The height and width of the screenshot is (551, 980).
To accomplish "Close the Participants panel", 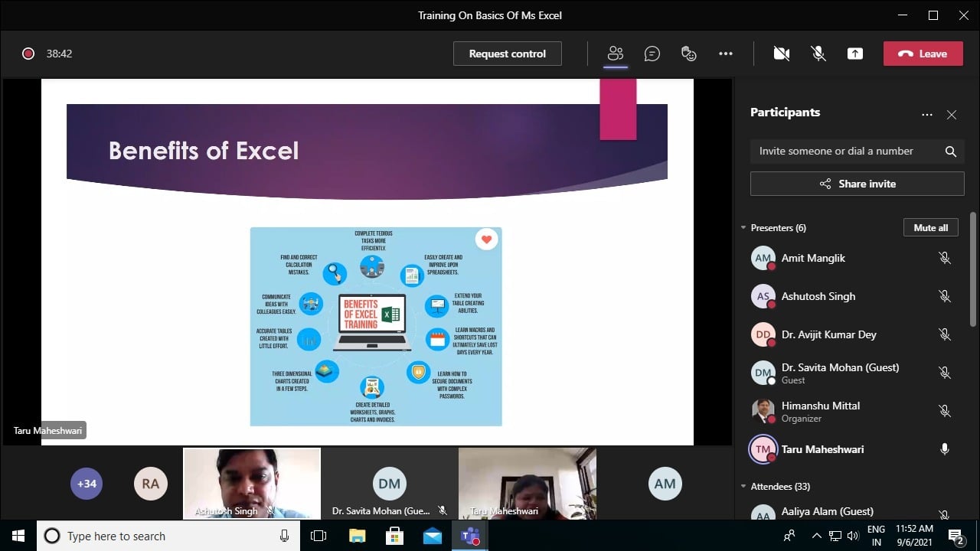I will (x=952, y=115).
